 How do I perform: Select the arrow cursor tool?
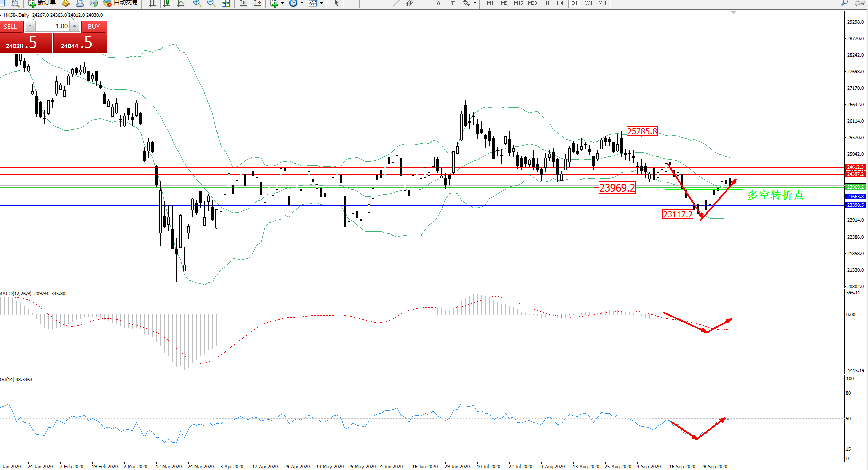pyautogui.click(x=337, y=3)
